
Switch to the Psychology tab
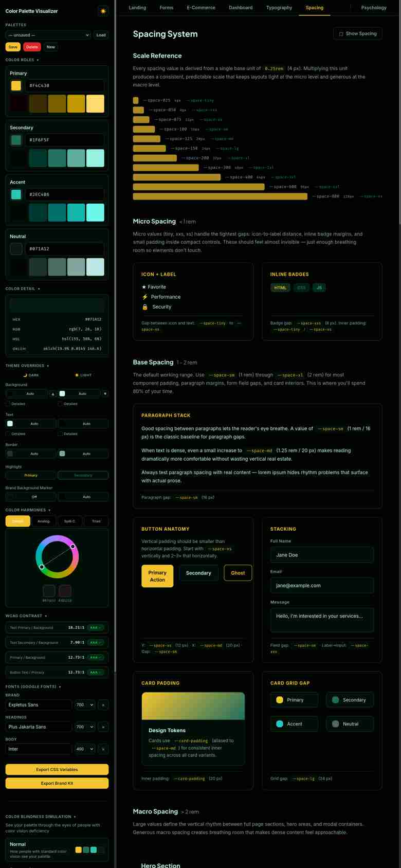tap(374, 8)
